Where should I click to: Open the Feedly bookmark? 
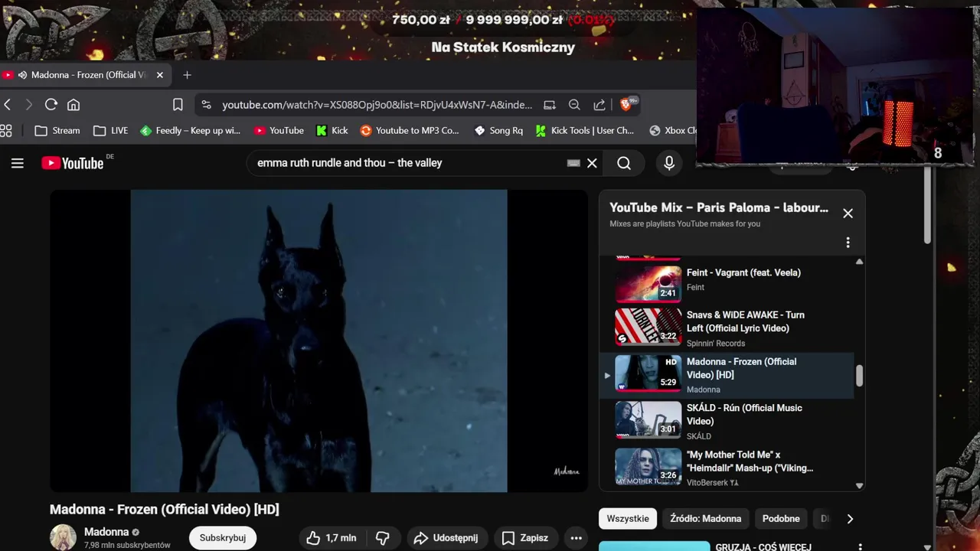click(191, 131)
